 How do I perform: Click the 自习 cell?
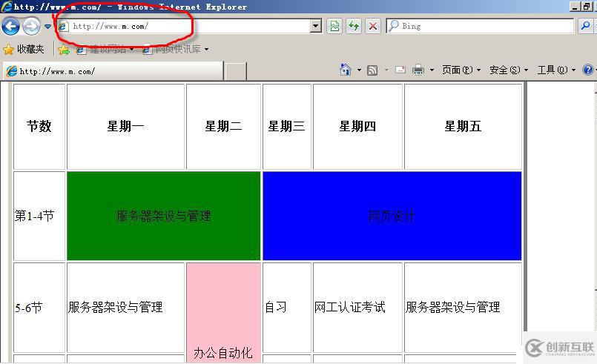287,308
